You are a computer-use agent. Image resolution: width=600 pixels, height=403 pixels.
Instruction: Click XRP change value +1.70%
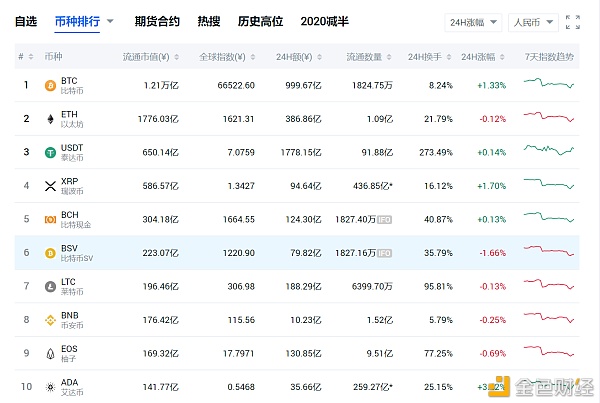492,186
